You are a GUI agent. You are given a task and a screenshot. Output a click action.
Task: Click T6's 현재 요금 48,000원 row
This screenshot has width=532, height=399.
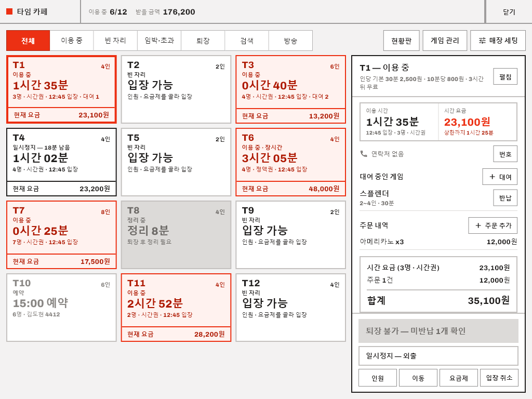291,189
